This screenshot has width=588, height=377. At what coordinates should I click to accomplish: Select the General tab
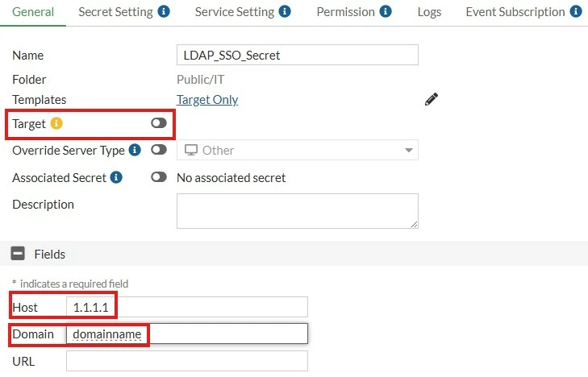pos(33,12)
